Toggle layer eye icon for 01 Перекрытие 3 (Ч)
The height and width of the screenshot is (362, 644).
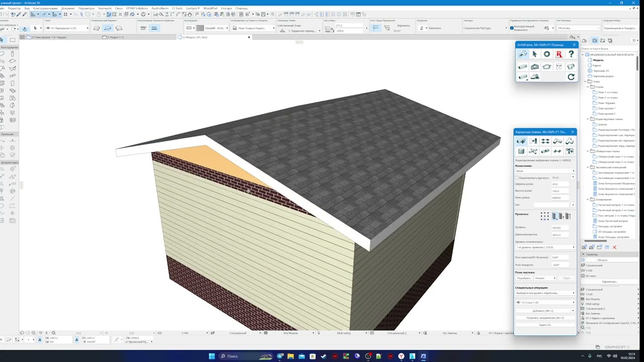pos(48,28)
